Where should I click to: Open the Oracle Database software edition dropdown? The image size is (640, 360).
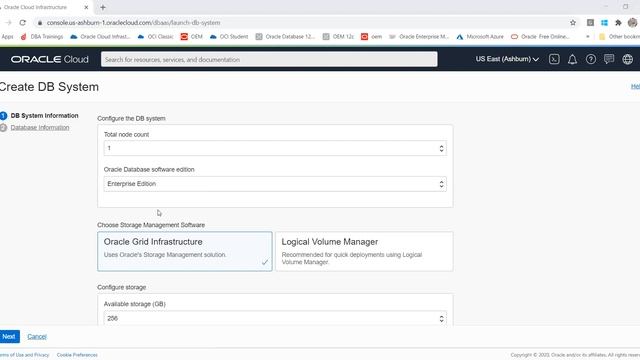point(275,184)
